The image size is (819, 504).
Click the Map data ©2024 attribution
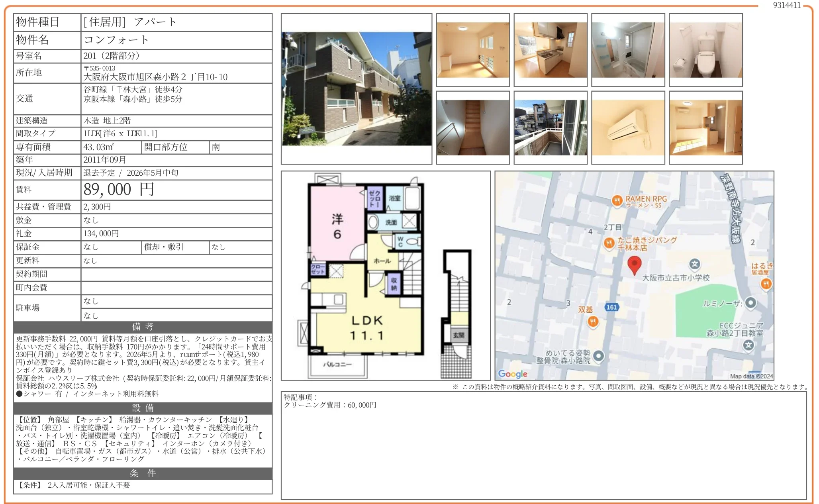pos(751,376)
